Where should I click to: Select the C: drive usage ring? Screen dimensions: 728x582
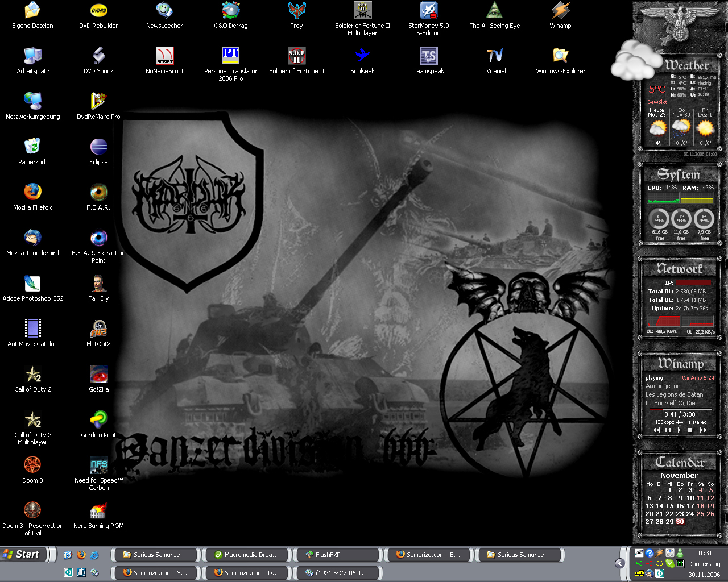659,218
